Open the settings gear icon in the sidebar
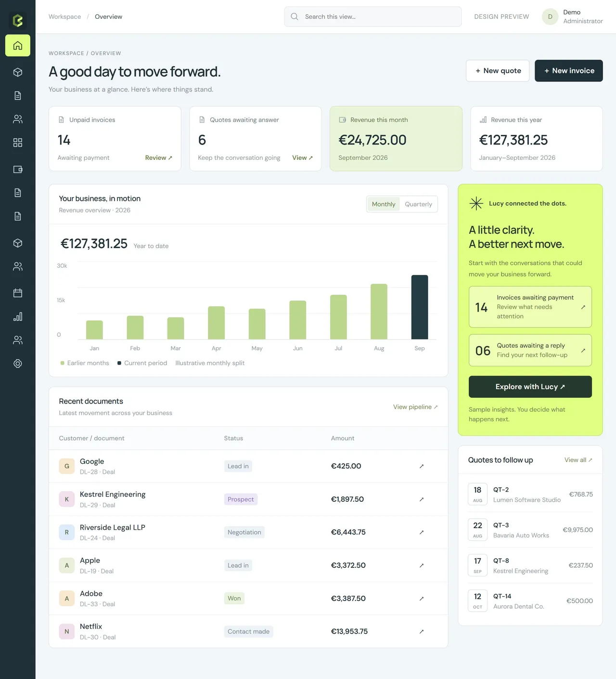The width and height of the screenshot is (616, 679). pyautogui.click(x=18, y=364)
